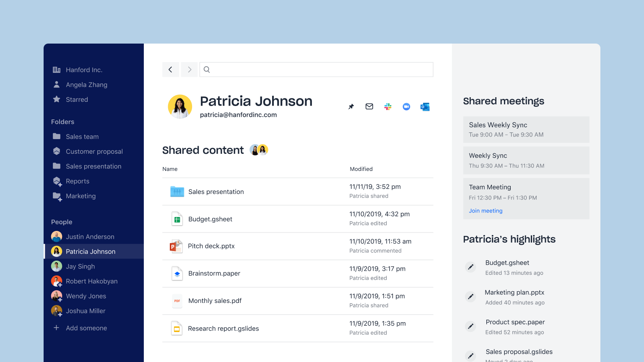
Task: Go back using the left arrow button
Action: [x=171, y=70]
